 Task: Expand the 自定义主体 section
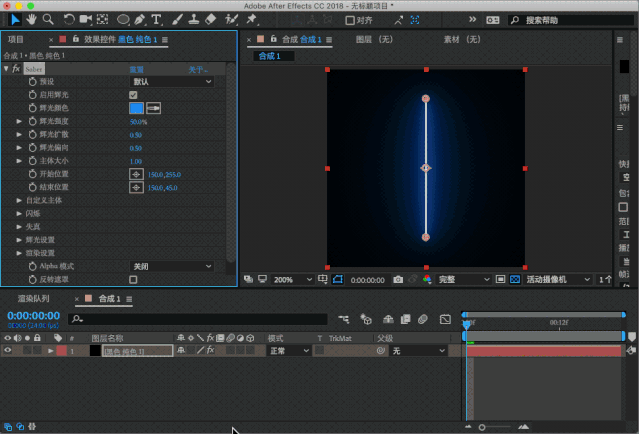click(x=19, y=200)
